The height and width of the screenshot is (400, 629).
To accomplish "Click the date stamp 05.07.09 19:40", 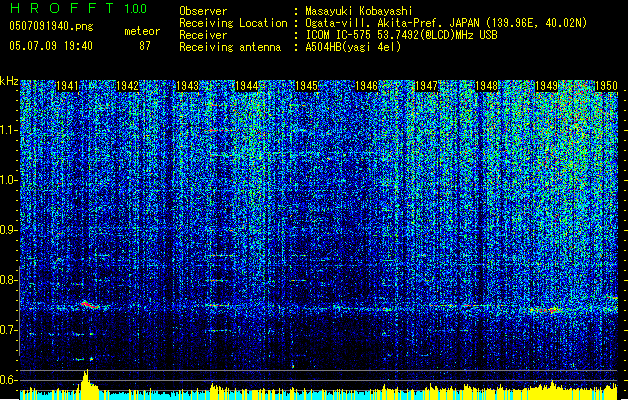I will (x=51, y=46).
